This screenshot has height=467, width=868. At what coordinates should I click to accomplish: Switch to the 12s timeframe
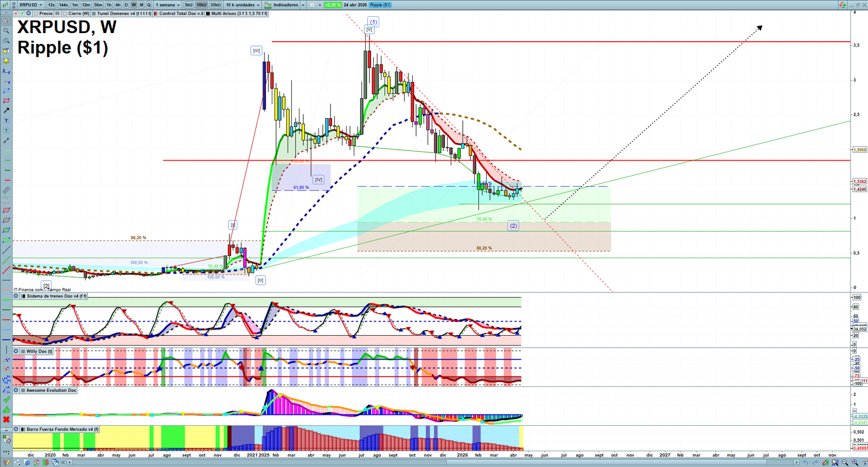51,5
